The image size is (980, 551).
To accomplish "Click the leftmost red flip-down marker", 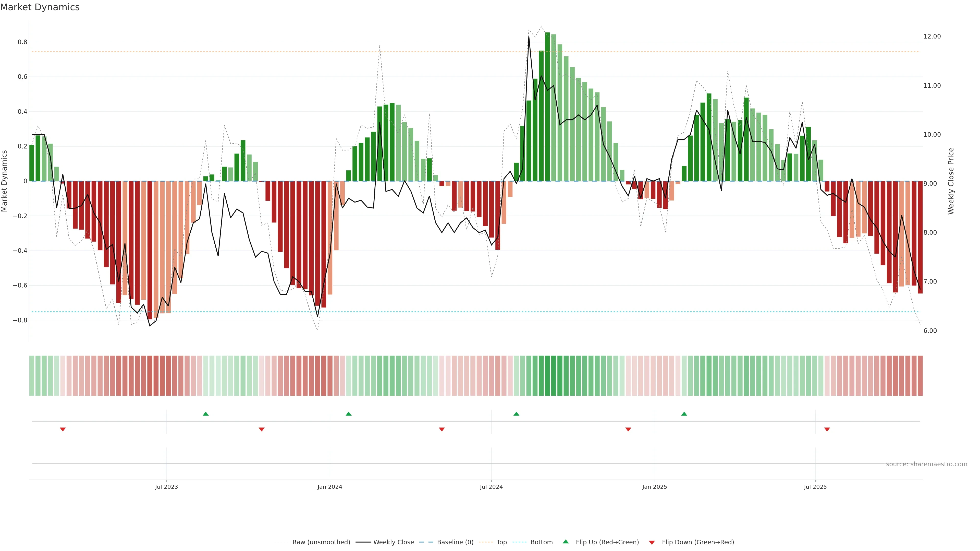I will point(63,429).
